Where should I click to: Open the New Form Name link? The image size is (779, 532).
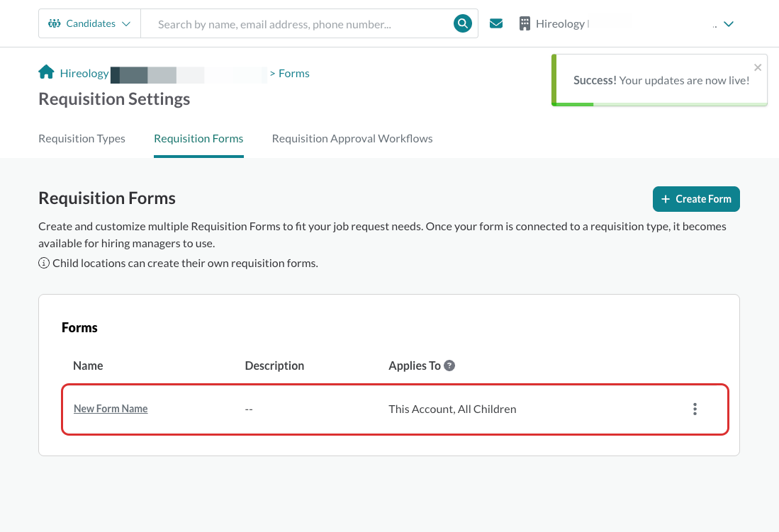[x=111, y=408]
